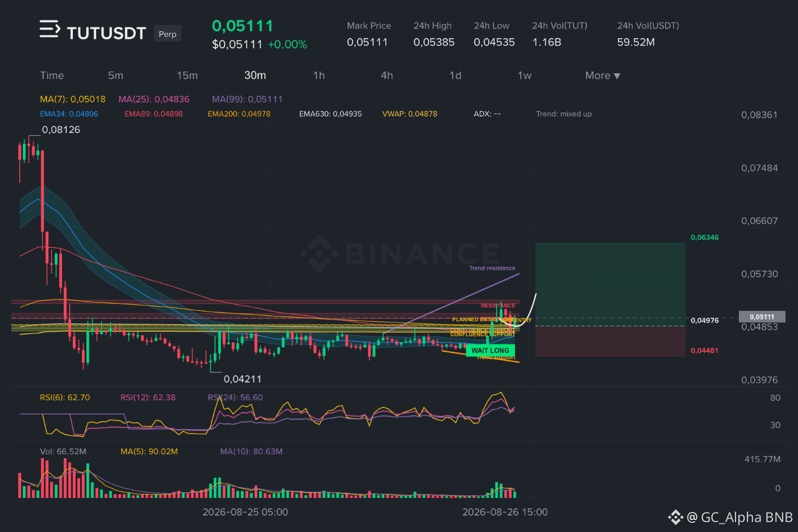This screenshot has height=532, width=798.
Task: Click the green take-profit zone box
Action: click(x=610, y=284)
